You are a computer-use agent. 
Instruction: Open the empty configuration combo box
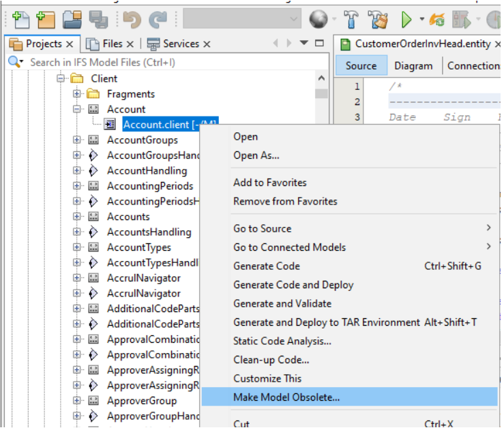(242, 20)
